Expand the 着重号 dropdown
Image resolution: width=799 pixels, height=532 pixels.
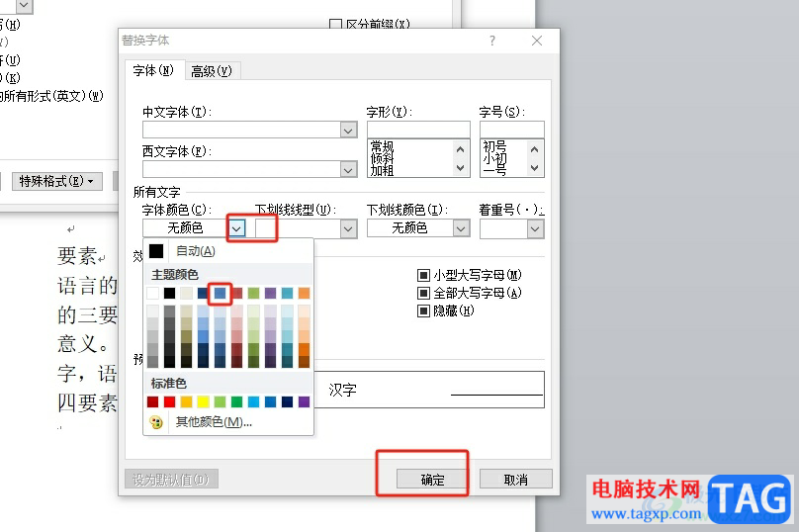[535, 228]
